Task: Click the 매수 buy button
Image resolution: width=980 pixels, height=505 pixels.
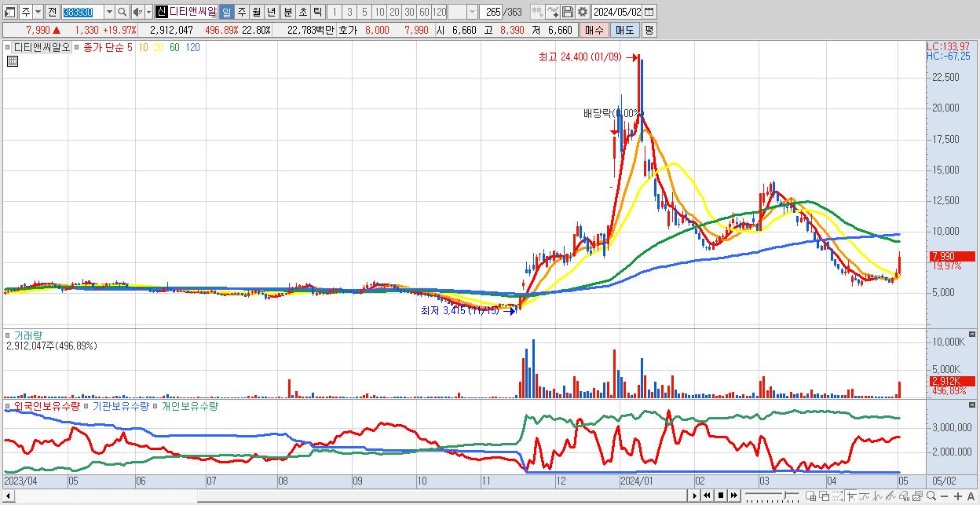Action: (x=594, y=30)
